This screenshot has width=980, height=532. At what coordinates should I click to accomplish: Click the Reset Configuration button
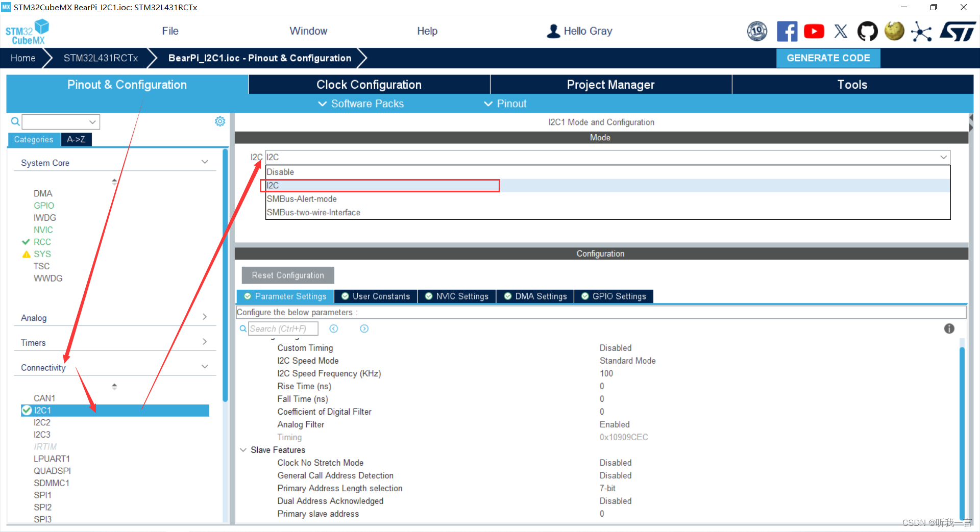point(288,275)
